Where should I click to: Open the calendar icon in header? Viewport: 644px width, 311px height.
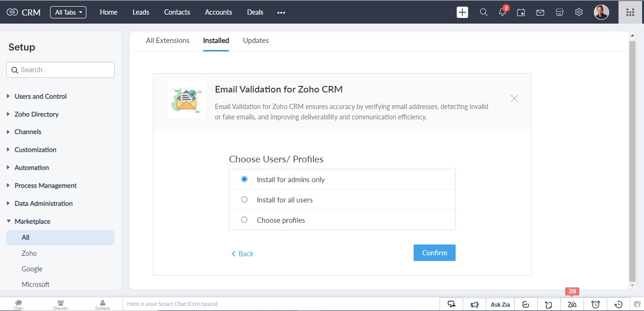coord(521,13)
